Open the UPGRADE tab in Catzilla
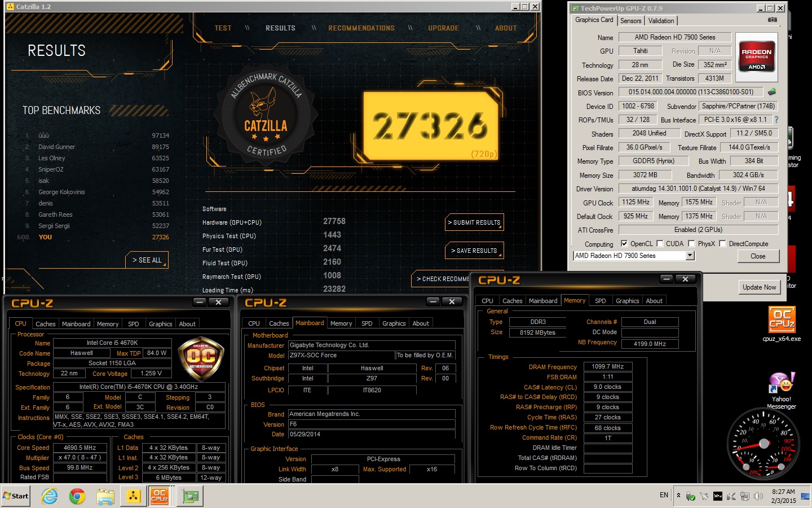The image size is (812, 508). coord(443,28)
